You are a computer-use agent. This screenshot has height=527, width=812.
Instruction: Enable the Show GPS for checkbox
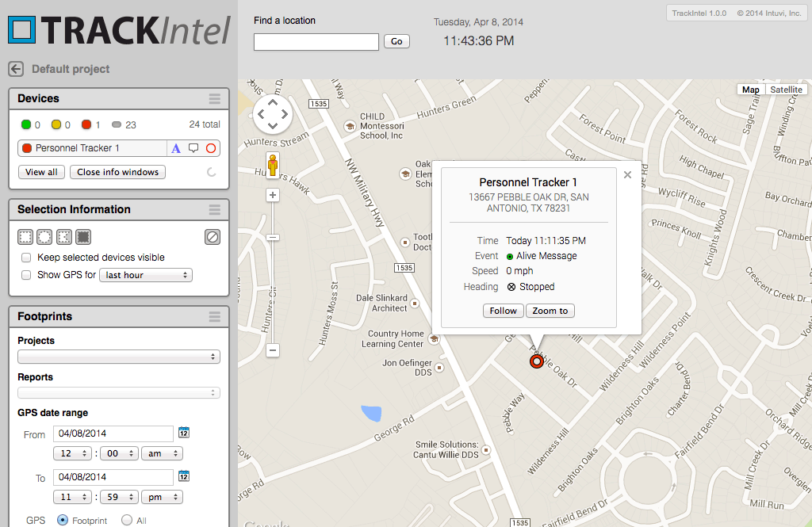[26, 275]
